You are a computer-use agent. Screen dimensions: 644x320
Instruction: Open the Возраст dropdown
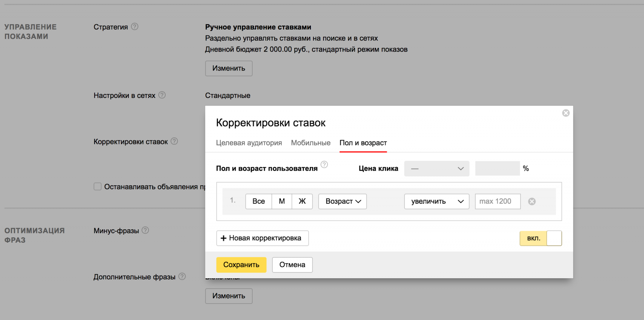pos(343,201)
